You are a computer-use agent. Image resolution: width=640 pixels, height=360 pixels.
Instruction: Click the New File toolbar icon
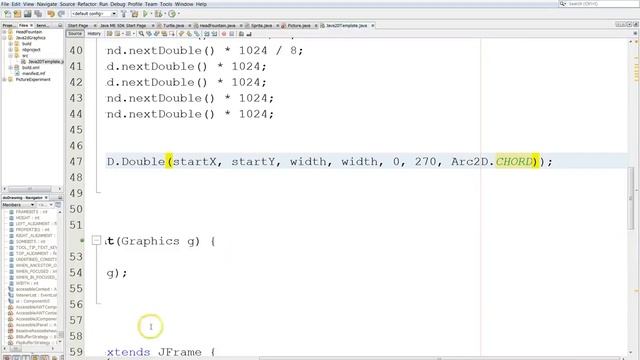[x=7, y=14]
